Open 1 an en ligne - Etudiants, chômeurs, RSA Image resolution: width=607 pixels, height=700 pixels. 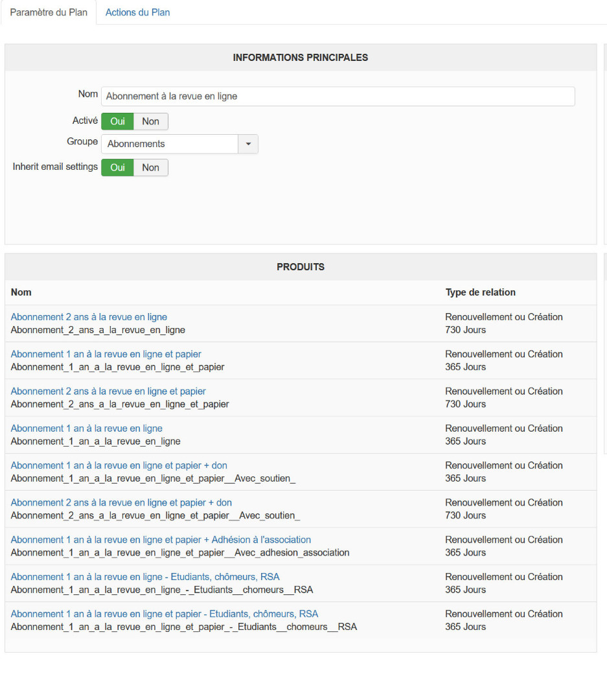145,577
